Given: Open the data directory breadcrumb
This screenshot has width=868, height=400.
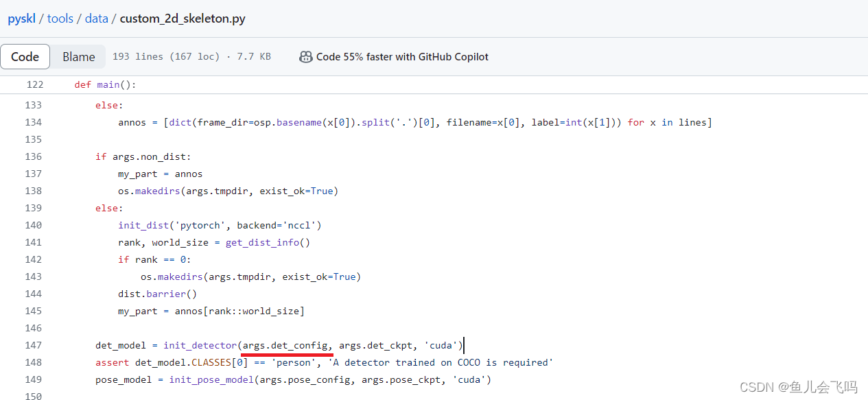Looking at the screenshot, I should click(96, 19).
